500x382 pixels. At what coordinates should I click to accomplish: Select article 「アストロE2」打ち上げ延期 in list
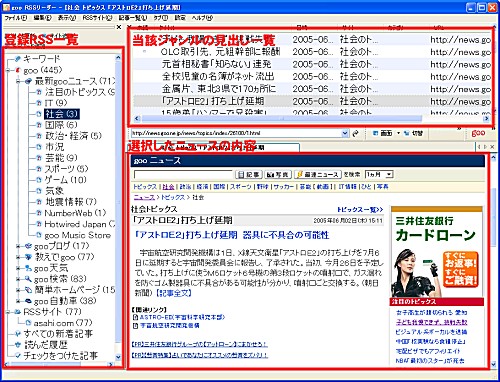tap(213, 101)
